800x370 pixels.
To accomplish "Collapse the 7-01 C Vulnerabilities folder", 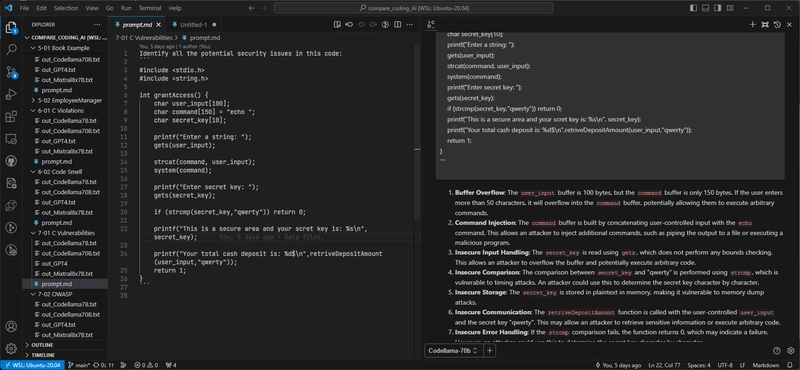I will pos(65,233).
